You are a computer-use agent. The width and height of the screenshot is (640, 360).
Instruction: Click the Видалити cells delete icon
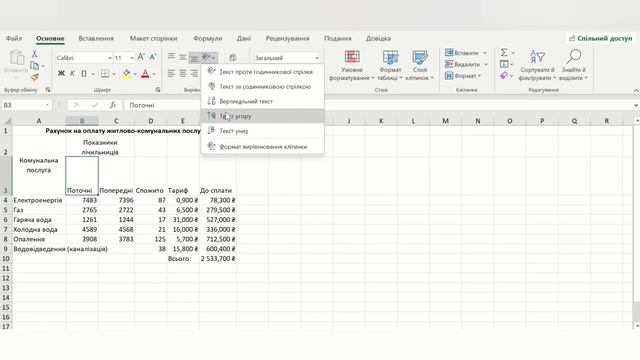(449, 64)
